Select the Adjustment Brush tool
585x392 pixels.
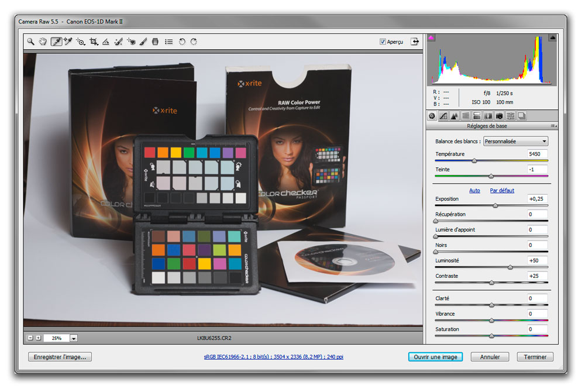pos(143,42)
